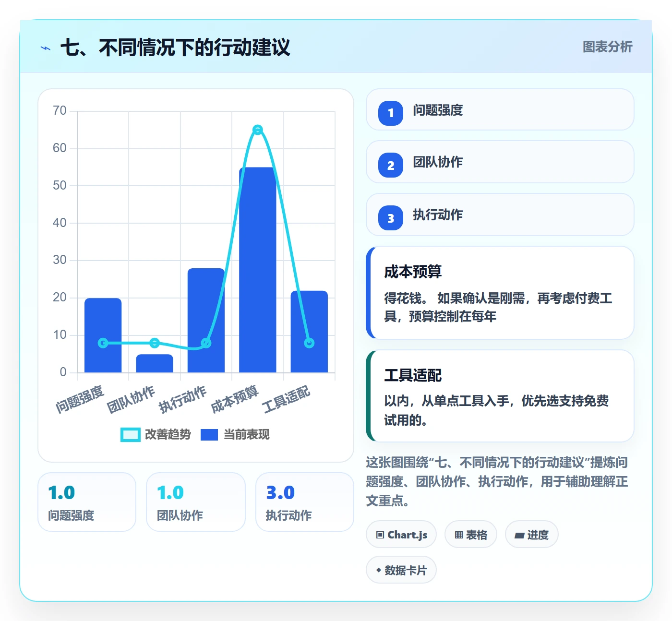Click the 成本预算 bar in the chart
Screen dimensions: 672x621
coord(258,270)
